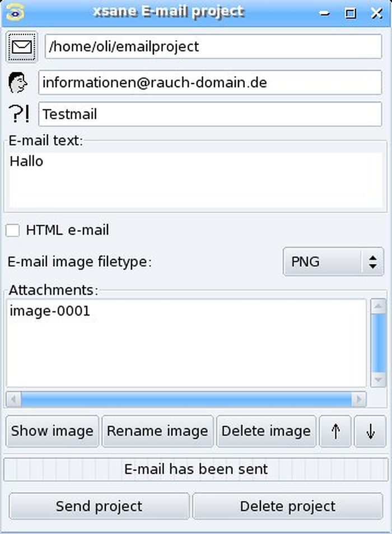
Task: Click the Delete image button
Action: tap(266, 431)
